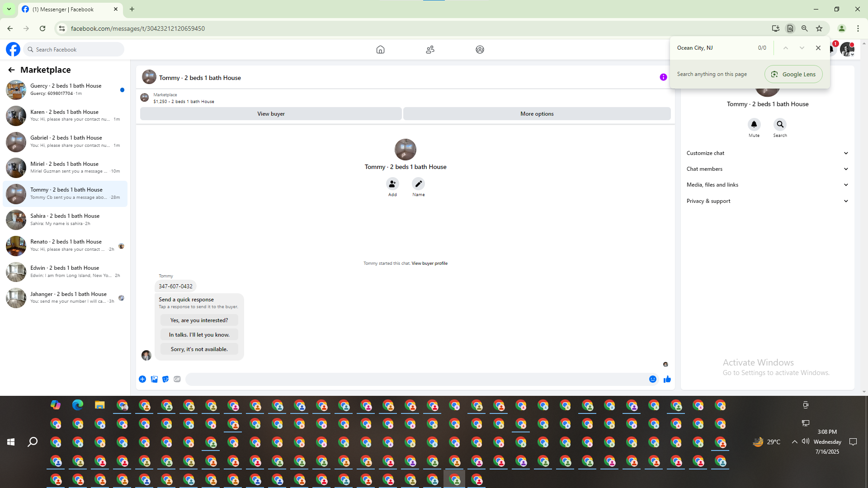
Task: Send quick reply "Sorry, it's not available."
Action: tap(199, 349)
